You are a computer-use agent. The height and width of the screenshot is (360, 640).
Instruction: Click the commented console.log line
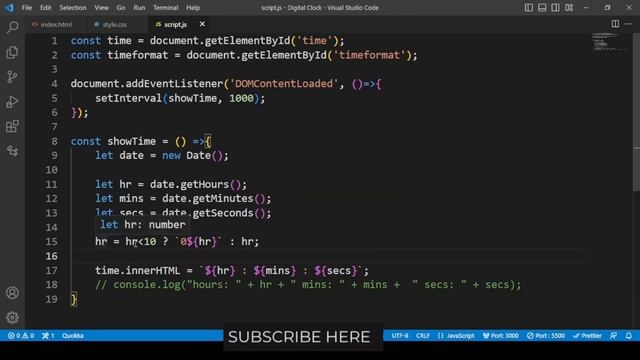click(308, 284)
